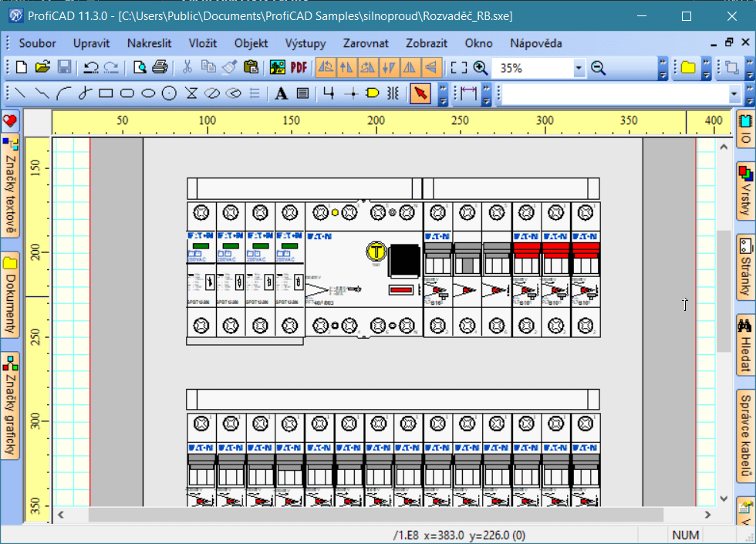Click the format painter brush icon
This screenshot has height=544, width=756.
(230, 67)
